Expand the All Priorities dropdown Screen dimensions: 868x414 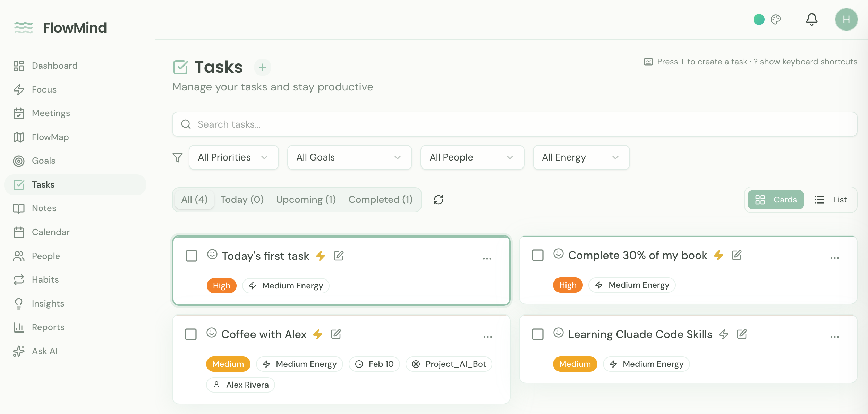coord(233,157)
